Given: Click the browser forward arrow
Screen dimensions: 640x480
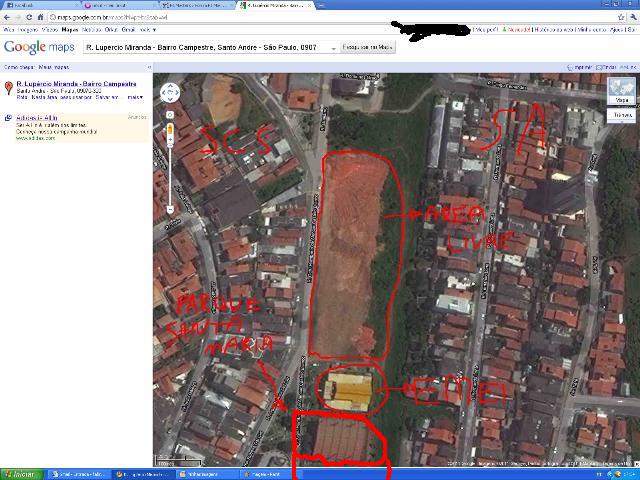Looking at the screenshot, I should point(18,17).
